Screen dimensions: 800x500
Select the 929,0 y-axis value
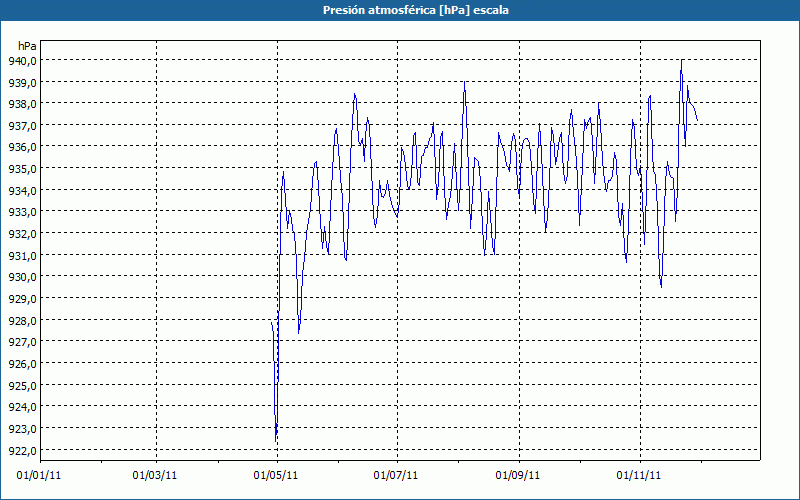pos(22,298)
